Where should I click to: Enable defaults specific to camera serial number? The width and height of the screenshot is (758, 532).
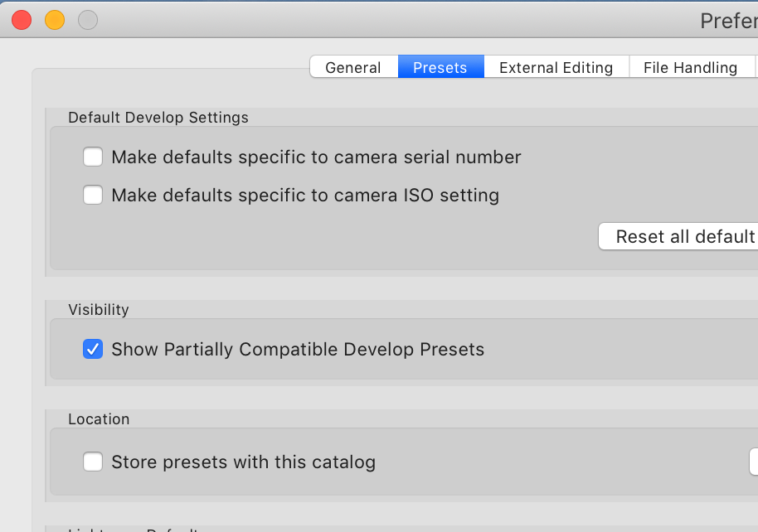[x=93, y=157]
